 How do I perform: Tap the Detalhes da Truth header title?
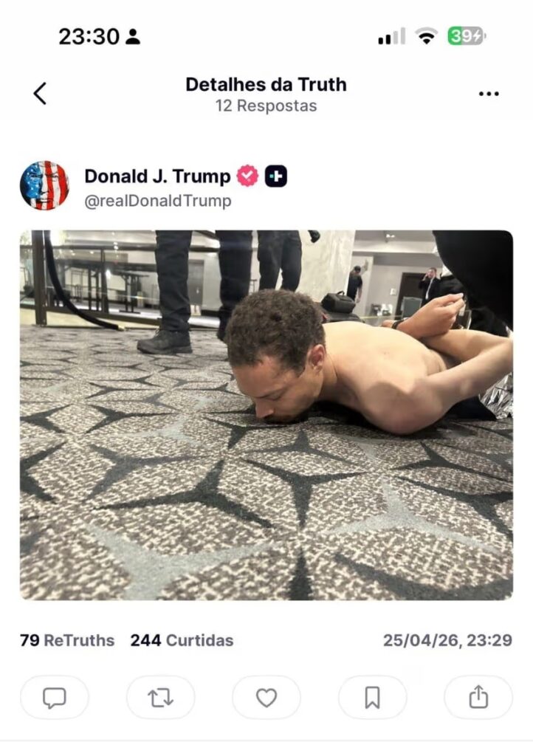point(266,84)
